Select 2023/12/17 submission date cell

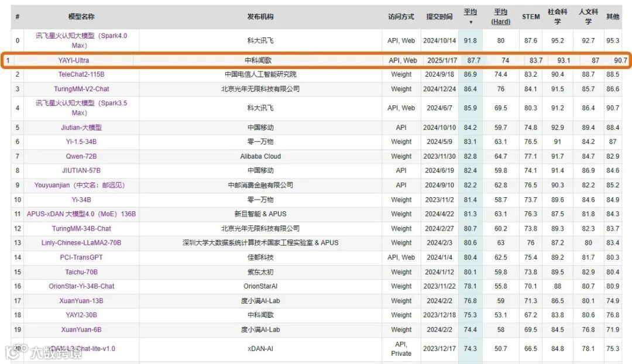click(439, 349)
